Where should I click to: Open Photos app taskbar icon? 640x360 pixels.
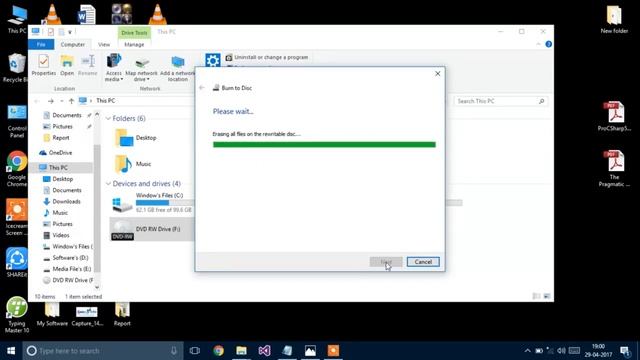[310, 351]
